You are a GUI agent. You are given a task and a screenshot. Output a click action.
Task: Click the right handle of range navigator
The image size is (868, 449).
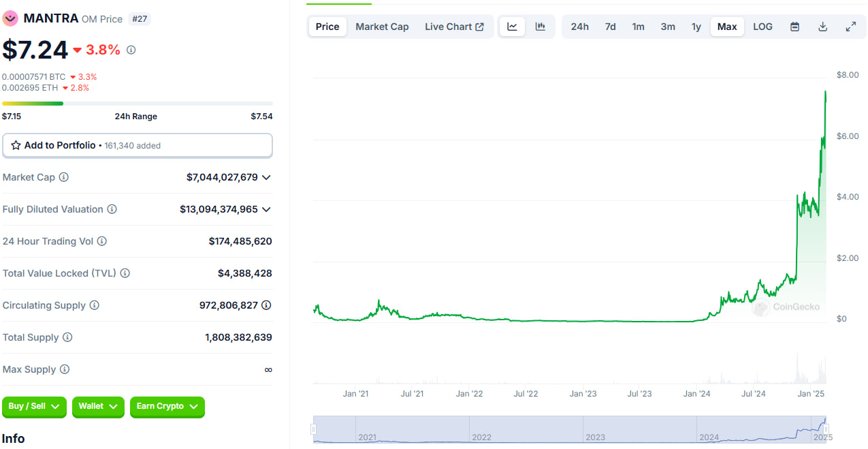click(826, 429)
